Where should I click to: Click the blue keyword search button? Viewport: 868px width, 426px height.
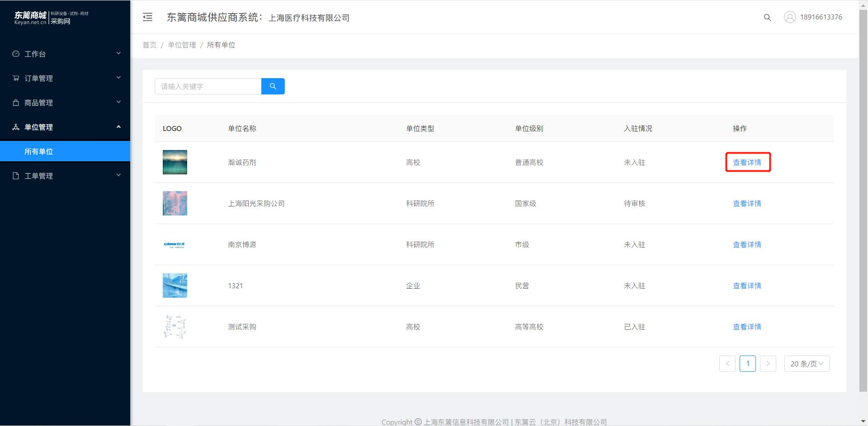(273, 86)
